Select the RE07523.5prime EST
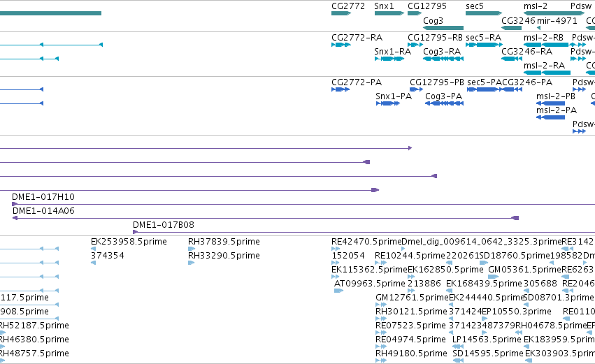Viewport: 595px width, 364px height. tap(380, 333)
